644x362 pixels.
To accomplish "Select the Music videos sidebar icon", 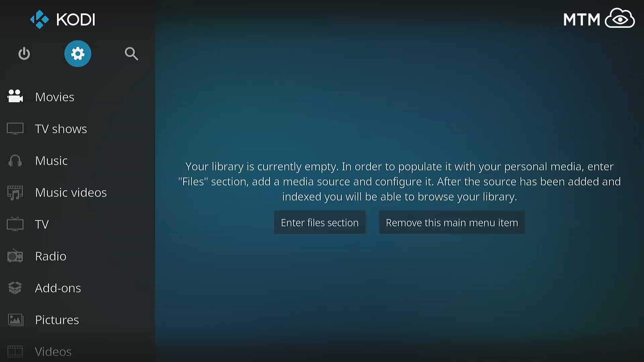I will (15, 192).
